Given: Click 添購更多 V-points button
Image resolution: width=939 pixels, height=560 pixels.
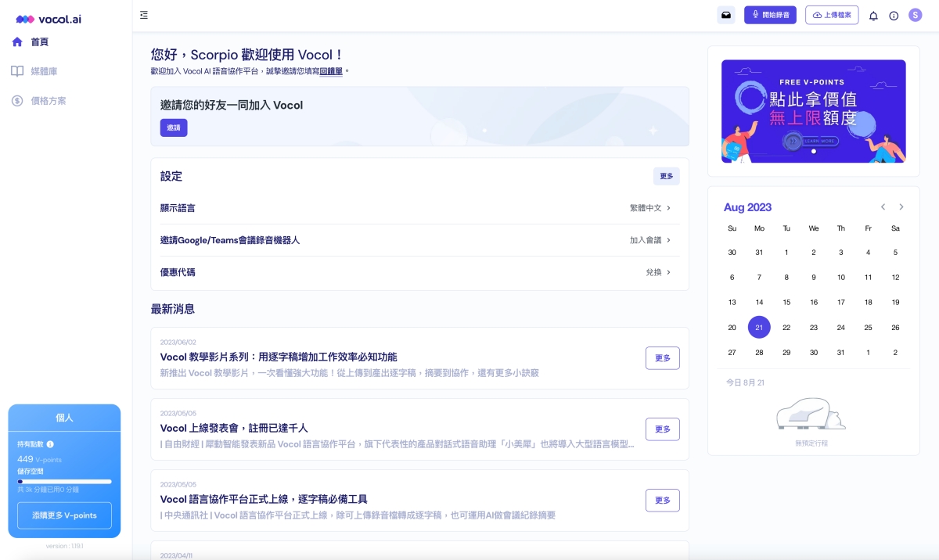Looking at the screenshot, I should (x=64, y=515).
